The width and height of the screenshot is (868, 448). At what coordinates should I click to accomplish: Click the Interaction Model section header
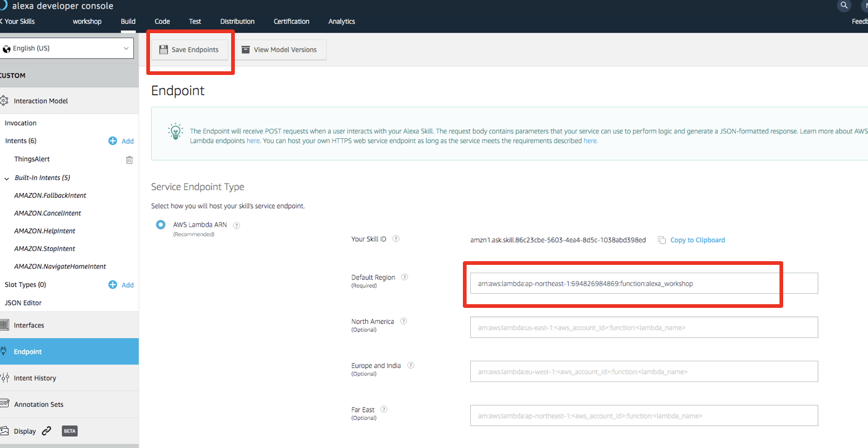pos(68,101)
